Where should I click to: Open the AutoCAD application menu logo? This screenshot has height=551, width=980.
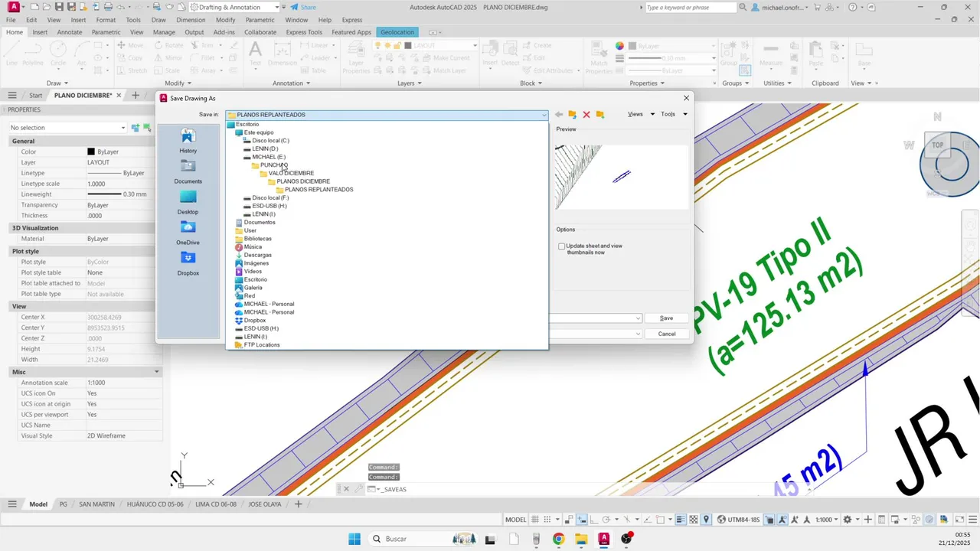click(14, 7)
